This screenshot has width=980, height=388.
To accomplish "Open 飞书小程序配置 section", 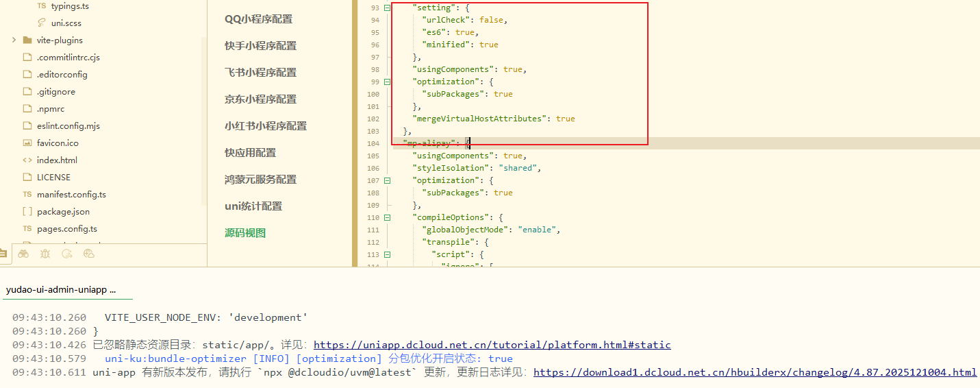I will click(261, 73).
